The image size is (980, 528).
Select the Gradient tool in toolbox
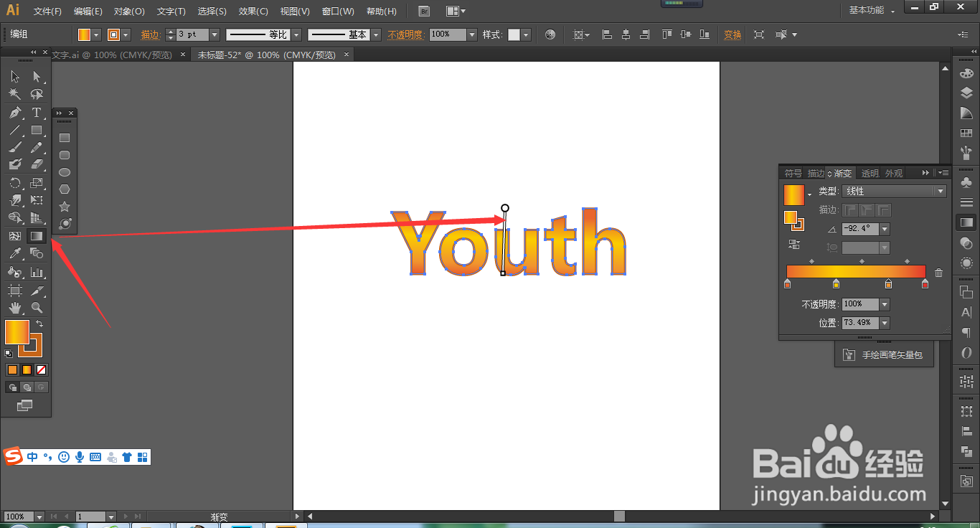(37, 235)
